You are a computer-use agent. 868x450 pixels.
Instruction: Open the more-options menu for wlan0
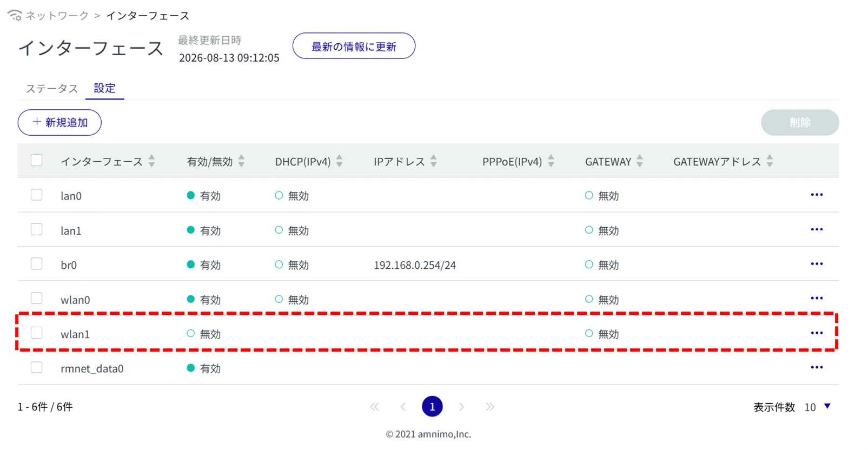tap(817, 298)
